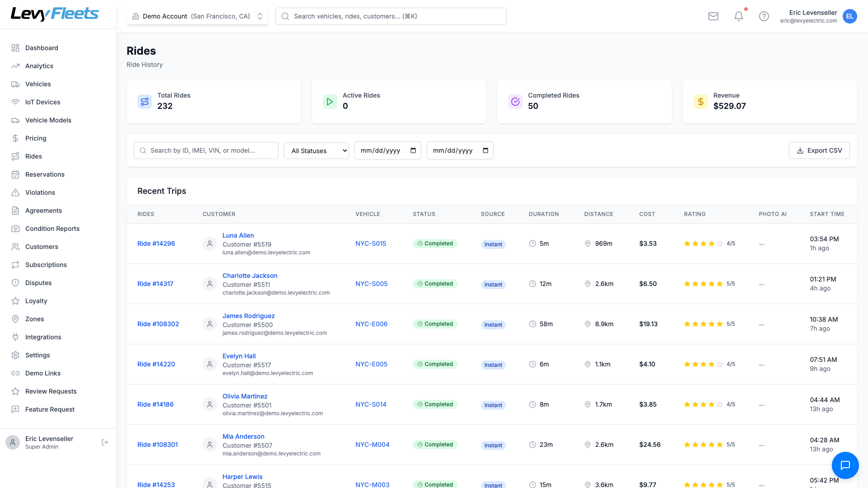868x488 pixels.
Task: Click the Completed Rides check icon
Action: 515,102
